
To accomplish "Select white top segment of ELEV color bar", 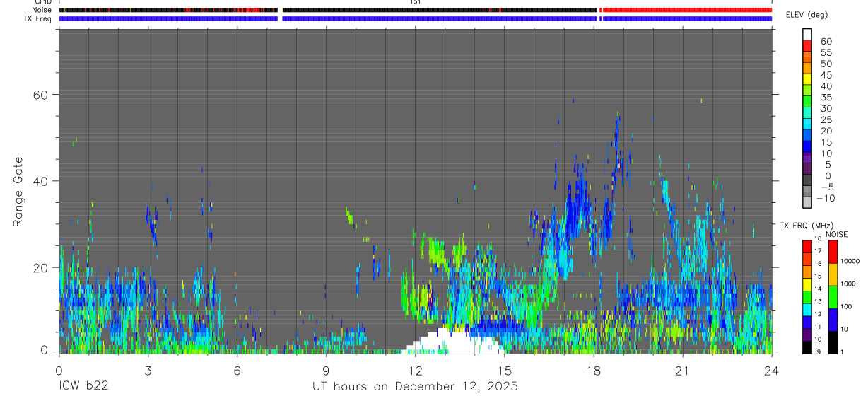I will [x=808, y=33].
